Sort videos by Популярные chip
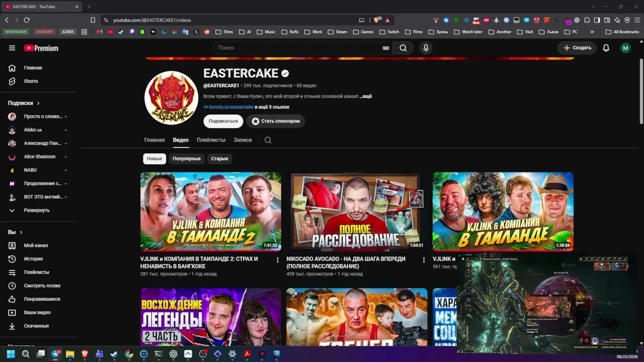 coord(187,159)
